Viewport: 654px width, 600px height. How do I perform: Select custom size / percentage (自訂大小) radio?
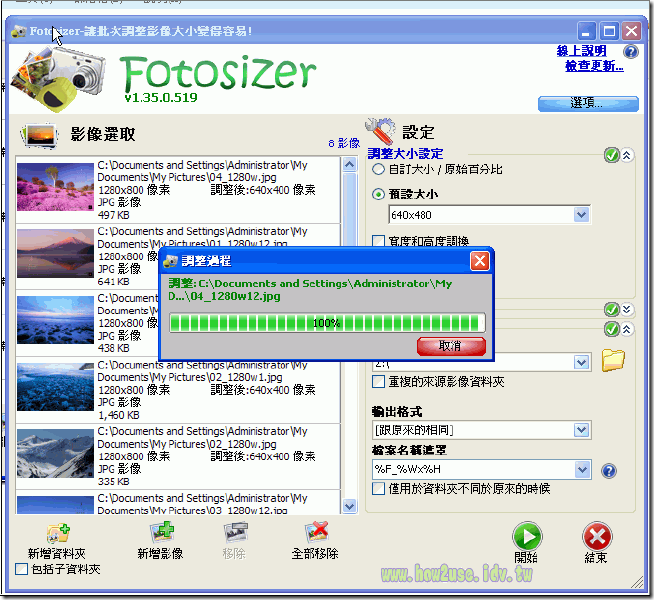tap(378, 169)
